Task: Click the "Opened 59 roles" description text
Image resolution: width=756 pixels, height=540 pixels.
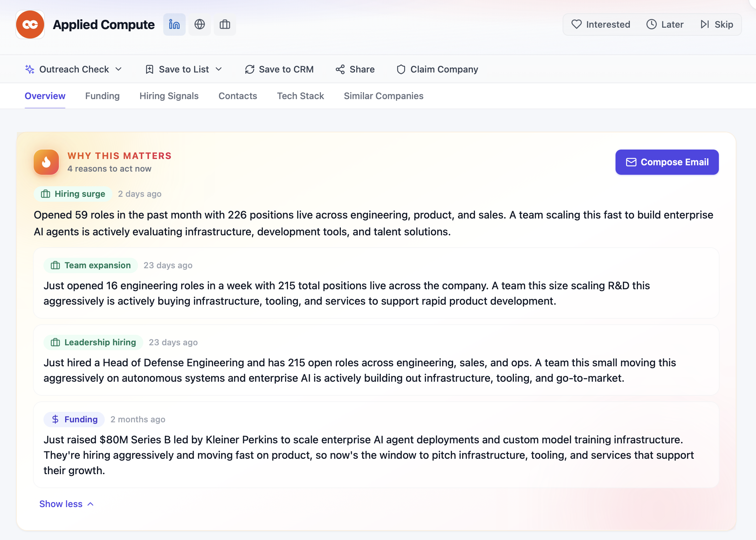Action: tap(373, 223)
